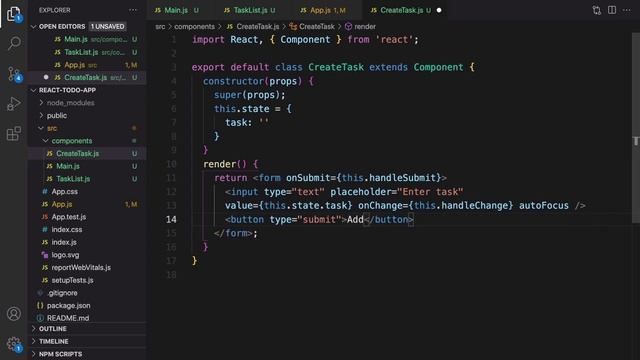Image resolution: width=640 pixels, height=360 pixels.
Task: Click src in the breadcrumb path
Action: pyautogui.click(x=160, y=27)
